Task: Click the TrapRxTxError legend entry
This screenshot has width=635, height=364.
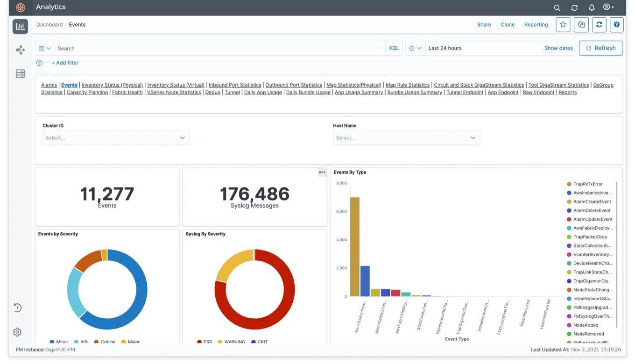Action: pos(584,184)
